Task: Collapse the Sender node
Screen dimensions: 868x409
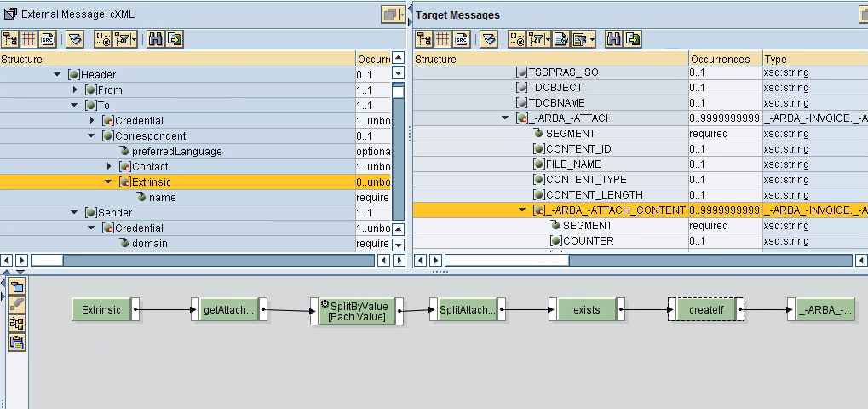Action: pos(74,212)
